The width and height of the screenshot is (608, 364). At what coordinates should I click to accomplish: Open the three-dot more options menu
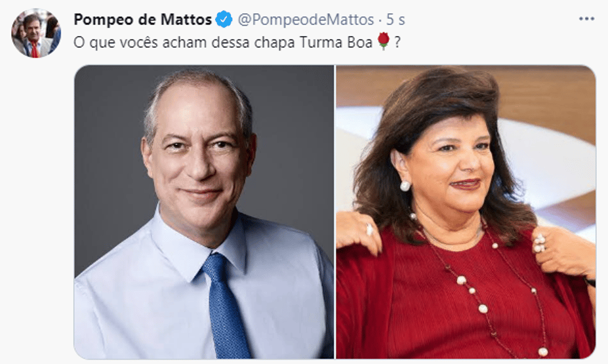click(x=586, y=19)
